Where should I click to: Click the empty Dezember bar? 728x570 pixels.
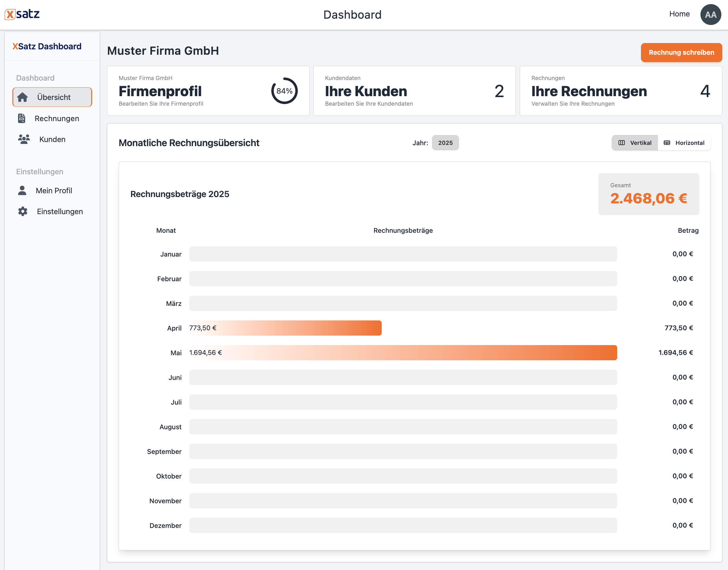[403, 525]
